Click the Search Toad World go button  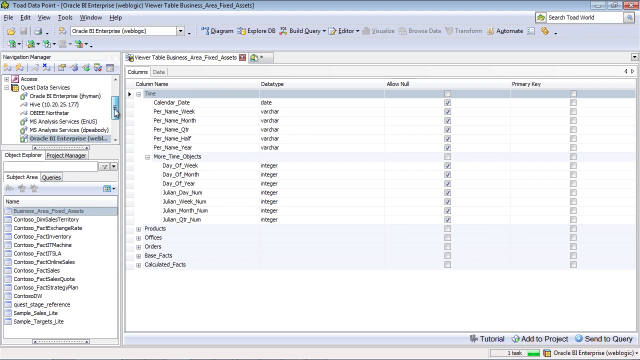629,18
